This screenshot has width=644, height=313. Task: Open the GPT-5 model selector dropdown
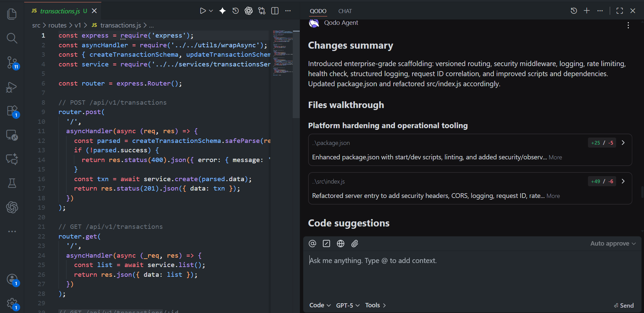coord(348,305)
